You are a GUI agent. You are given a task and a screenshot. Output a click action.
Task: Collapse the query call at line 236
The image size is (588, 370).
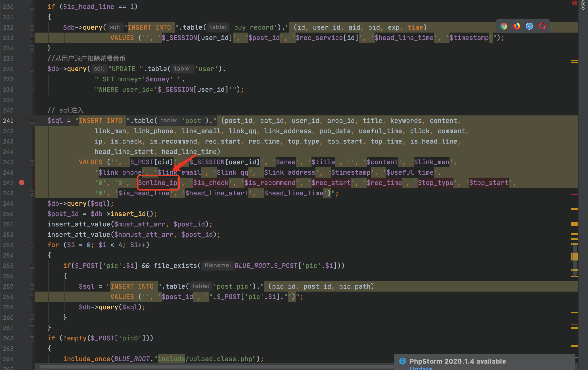coord(32,69)
